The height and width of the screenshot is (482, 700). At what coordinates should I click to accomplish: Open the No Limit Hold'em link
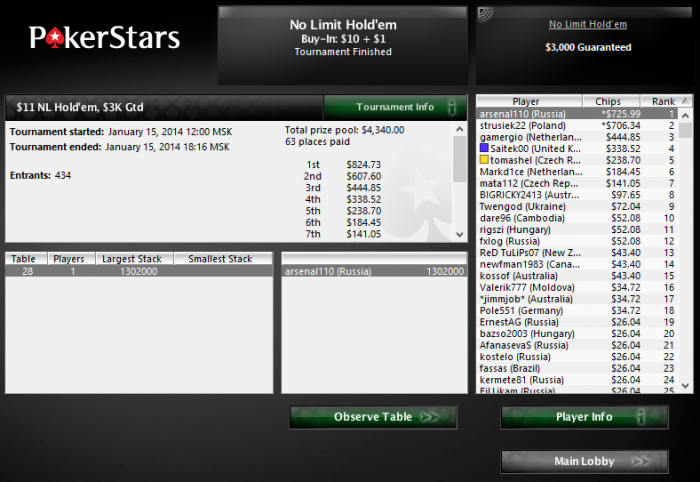(588, 25)
